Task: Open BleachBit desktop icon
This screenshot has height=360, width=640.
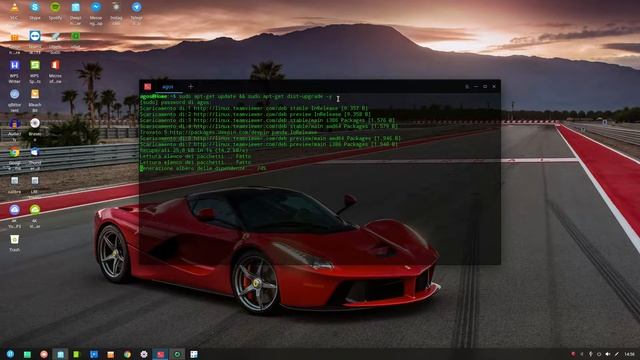Action: pos(35,94)
